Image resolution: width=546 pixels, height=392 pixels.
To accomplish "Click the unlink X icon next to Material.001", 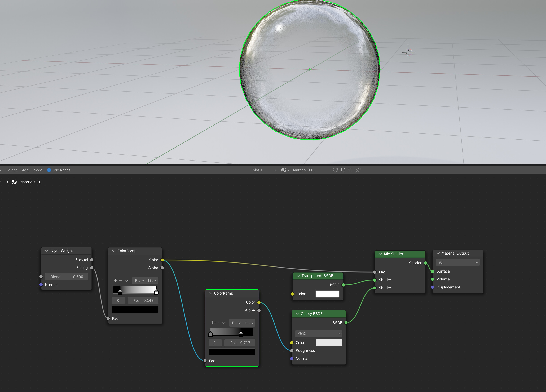I will [350, 170].
